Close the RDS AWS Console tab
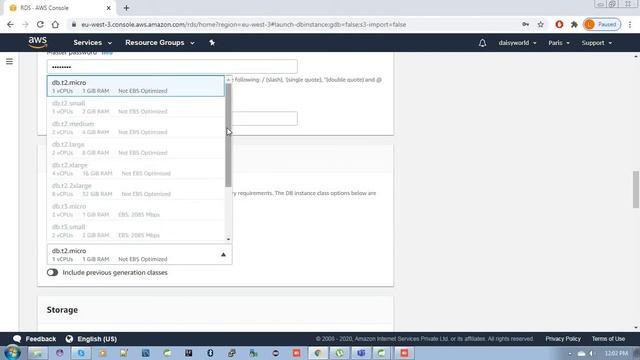 [109, 8]
